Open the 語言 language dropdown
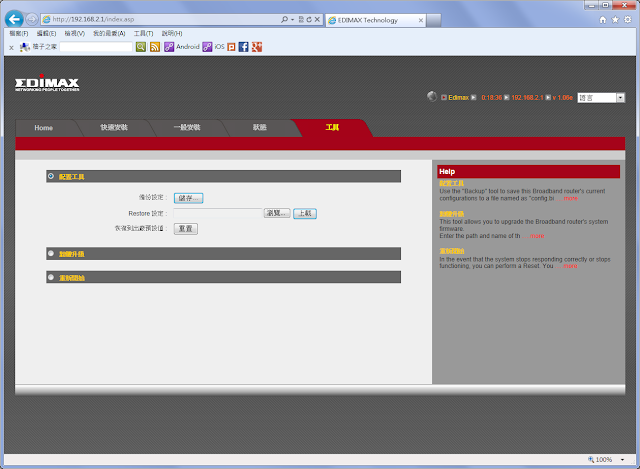The width and height of the screenshot is (640, 469). pos(601,98)
